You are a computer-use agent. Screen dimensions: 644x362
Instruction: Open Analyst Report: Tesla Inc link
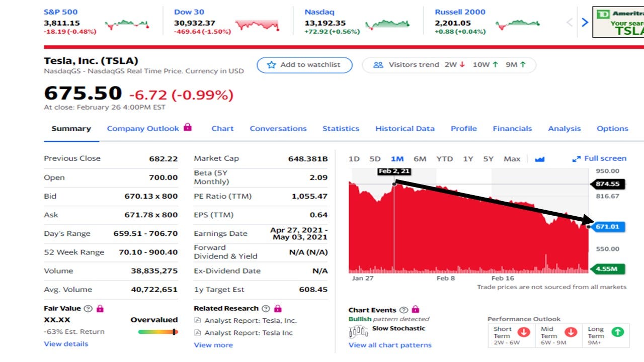coord(249,333)
